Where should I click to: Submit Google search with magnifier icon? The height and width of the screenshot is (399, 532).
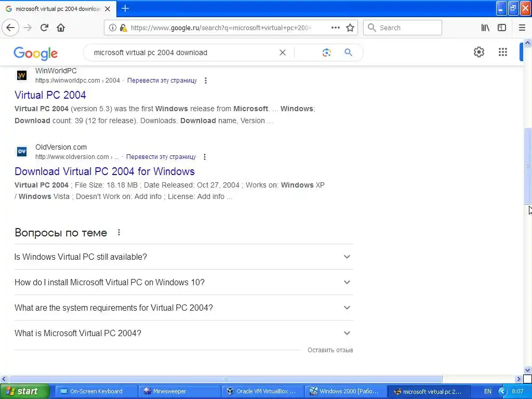click(348, 52)
